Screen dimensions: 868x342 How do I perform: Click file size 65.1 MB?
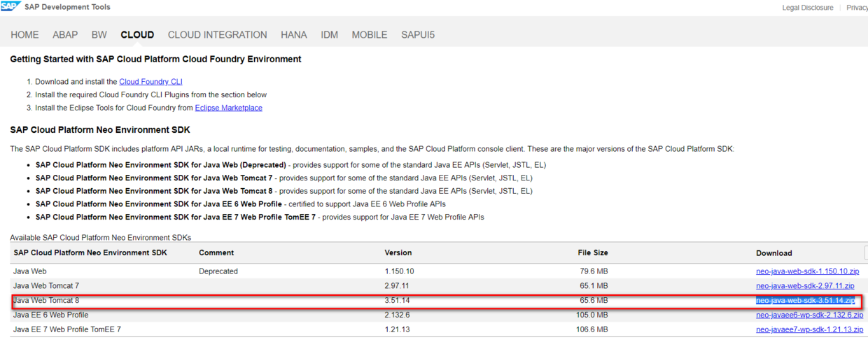pos(593,286)
